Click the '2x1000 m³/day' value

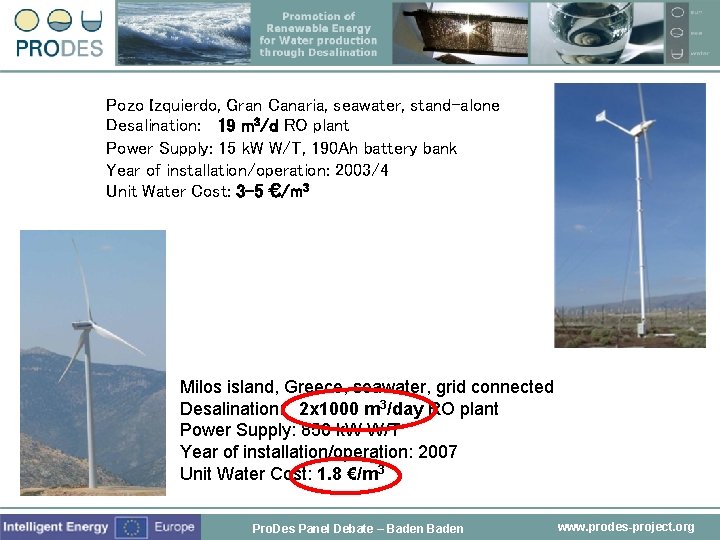click(x=361, y=409)
